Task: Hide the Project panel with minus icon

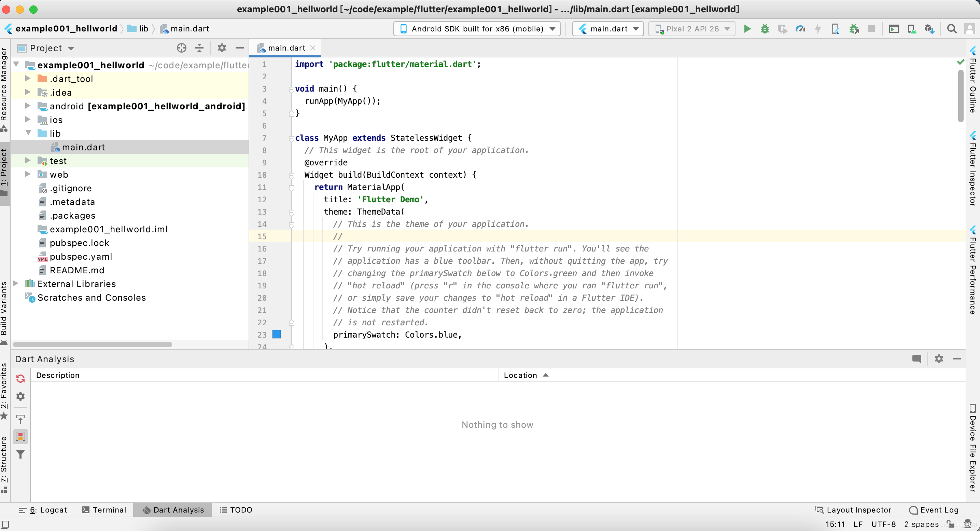Action: click(x=239, y=48)
